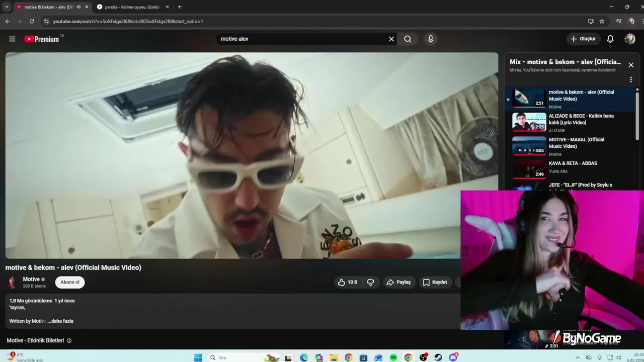644x362 pixels.
Task: Open File Explorer from taskbar
Action: click(334, 357)
